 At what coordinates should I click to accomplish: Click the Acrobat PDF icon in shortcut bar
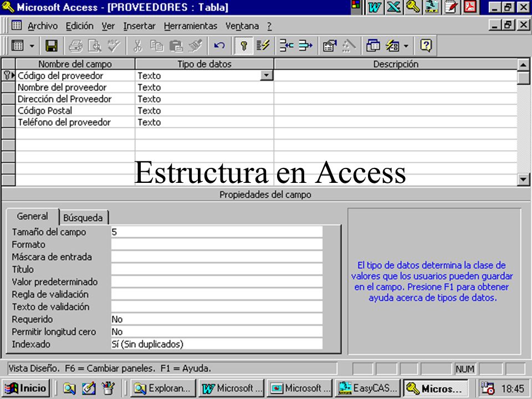point(470,7)
